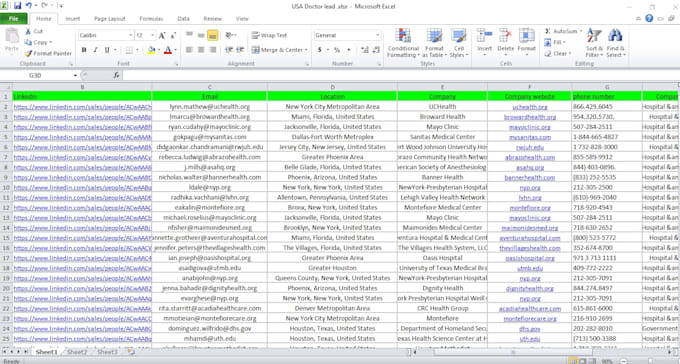Screen dimensions: 680x364
Task: Click Decrease Decimal icon
Action: 376,50
